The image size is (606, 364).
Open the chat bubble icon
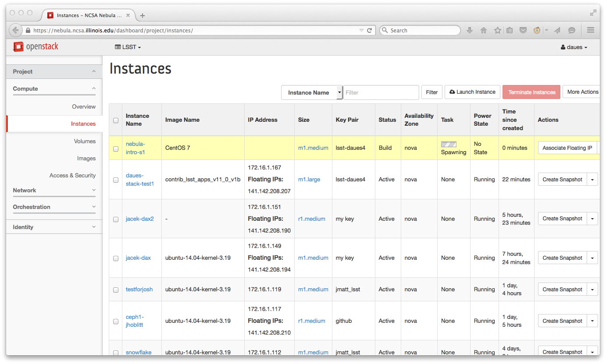572,30
